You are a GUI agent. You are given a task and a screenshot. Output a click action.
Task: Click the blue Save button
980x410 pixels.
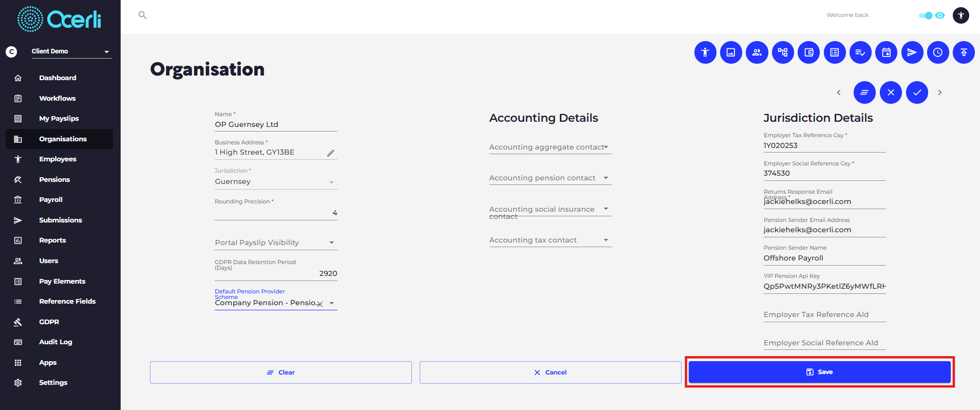click(820, 372)
